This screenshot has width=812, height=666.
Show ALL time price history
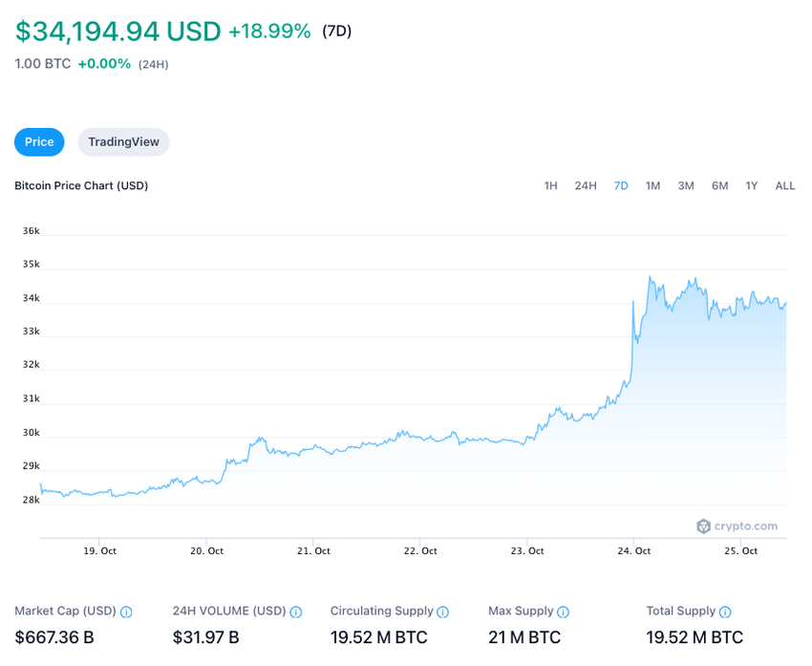point(785,185)
